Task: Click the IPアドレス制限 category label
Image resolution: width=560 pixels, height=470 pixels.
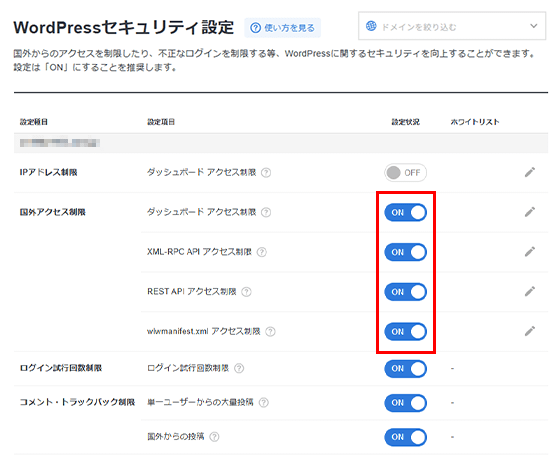Action: (x=48, y=172)
